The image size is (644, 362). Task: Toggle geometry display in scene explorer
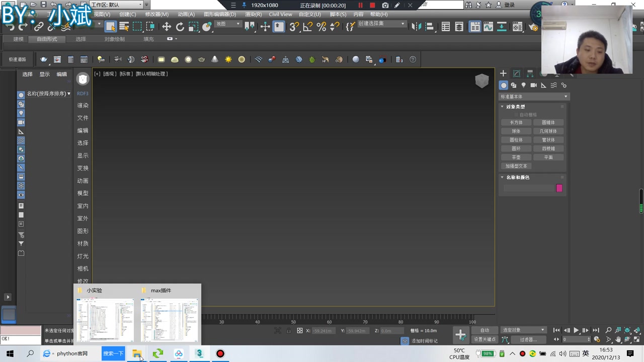(21, 95)
